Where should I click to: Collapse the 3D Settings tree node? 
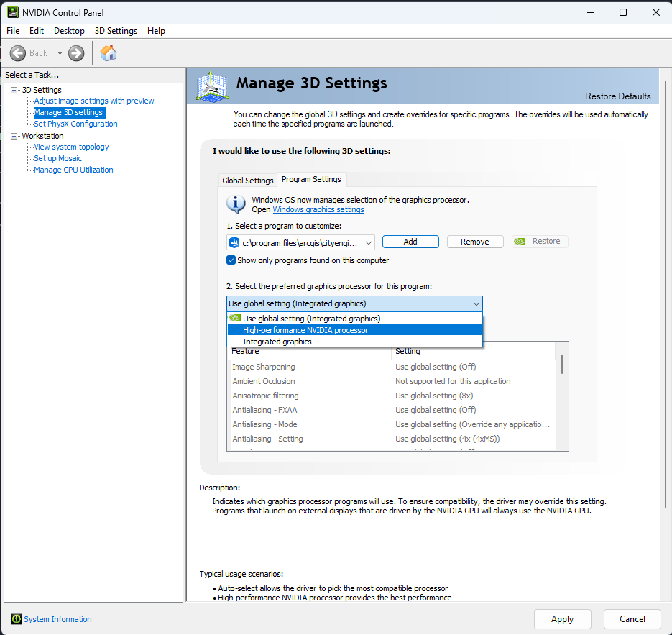coord(14,90)
